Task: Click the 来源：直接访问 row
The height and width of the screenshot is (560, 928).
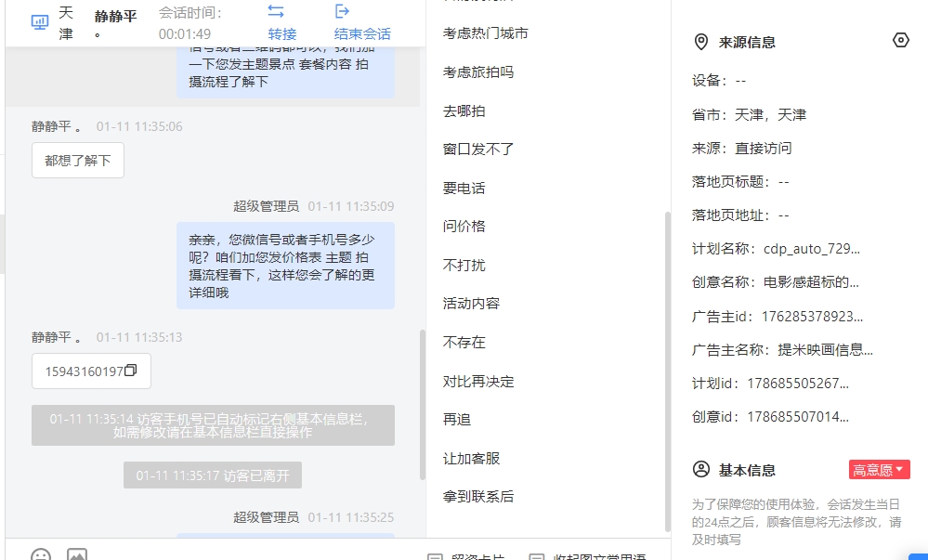Action: (741, 148)
